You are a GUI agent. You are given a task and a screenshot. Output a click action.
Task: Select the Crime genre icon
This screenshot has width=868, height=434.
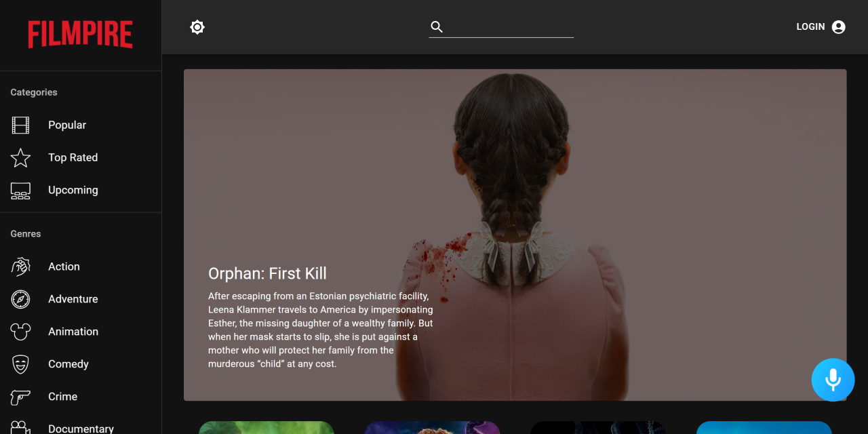[x=20, y=397]
